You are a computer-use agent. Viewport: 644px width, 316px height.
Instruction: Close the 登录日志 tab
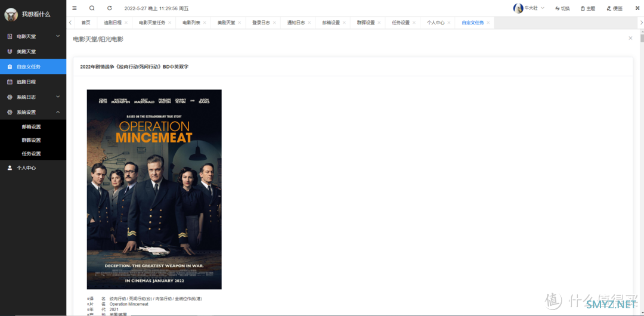click(x=274, y=23)
